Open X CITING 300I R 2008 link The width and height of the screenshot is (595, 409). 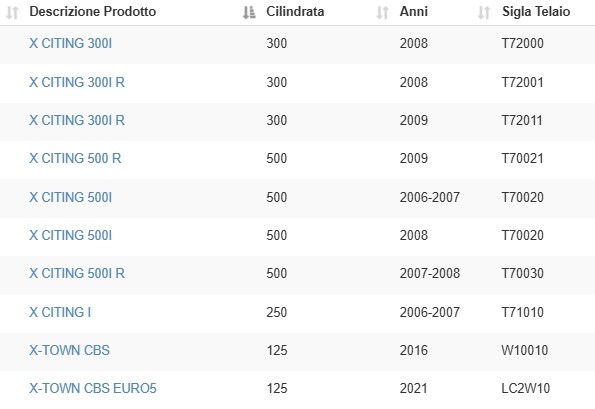77,82
